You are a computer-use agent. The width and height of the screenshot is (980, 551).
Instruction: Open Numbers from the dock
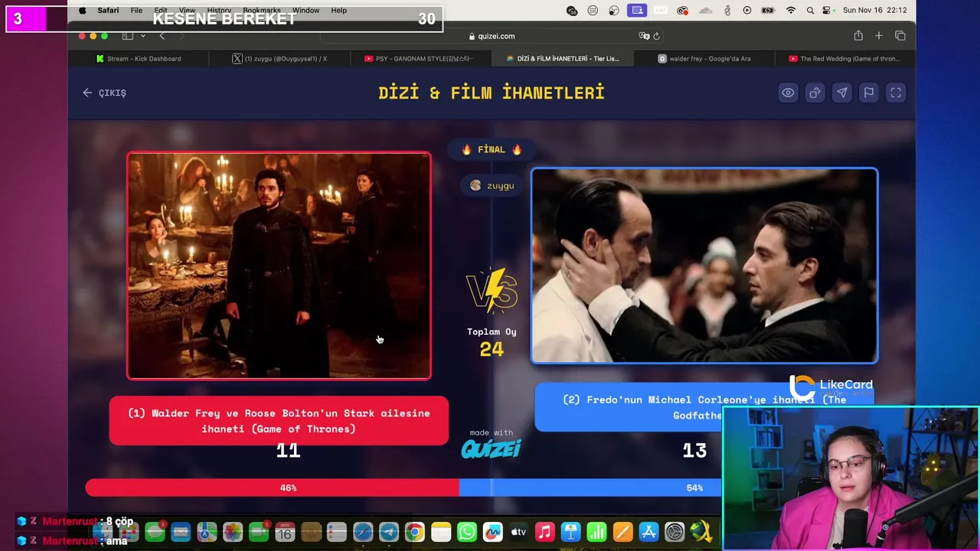point(596,532)
